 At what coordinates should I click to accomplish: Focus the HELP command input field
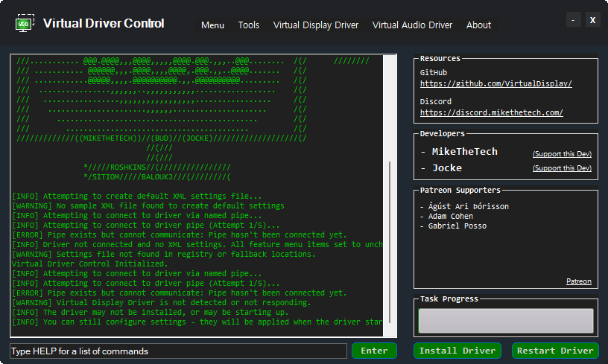click(x=178, y=351)
